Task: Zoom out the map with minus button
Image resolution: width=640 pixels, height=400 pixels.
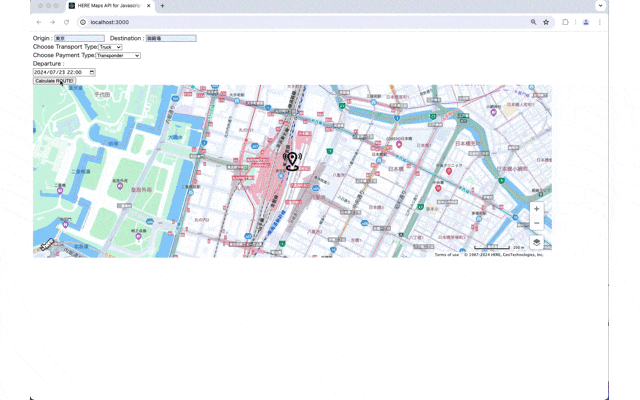Action: click(x=536, y=223)
